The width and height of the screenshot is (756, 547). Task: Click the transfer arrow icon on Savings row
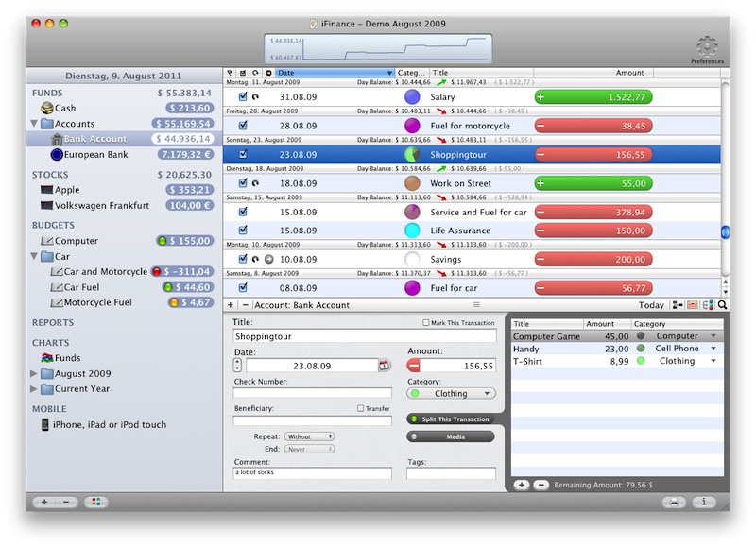[268, 259]
